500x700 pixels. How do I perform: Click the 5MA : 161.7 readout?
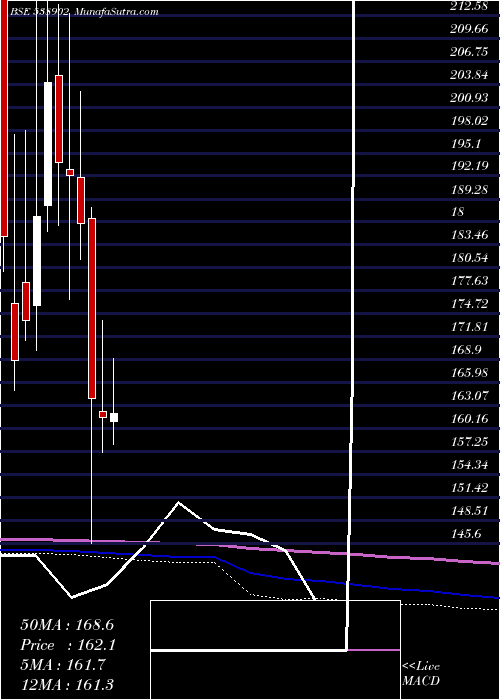point(63,665)
